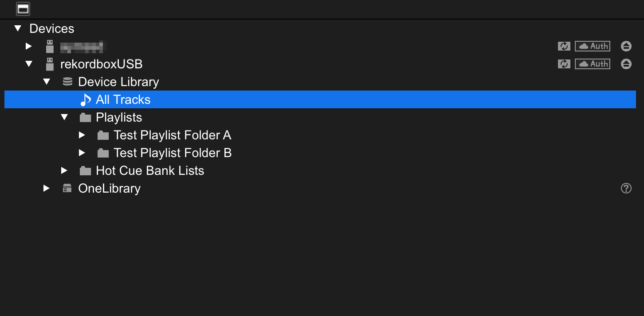The image size is (644, 316).
Task: Collapse the Playlists folder
Action: pos(64,117)
